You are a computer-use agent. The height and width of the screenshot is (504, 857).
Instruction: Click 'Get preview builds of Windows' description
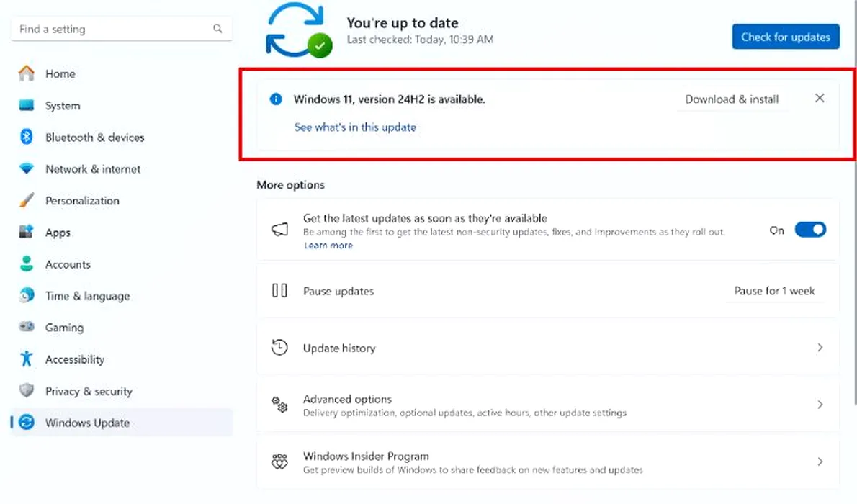[472, 469]
